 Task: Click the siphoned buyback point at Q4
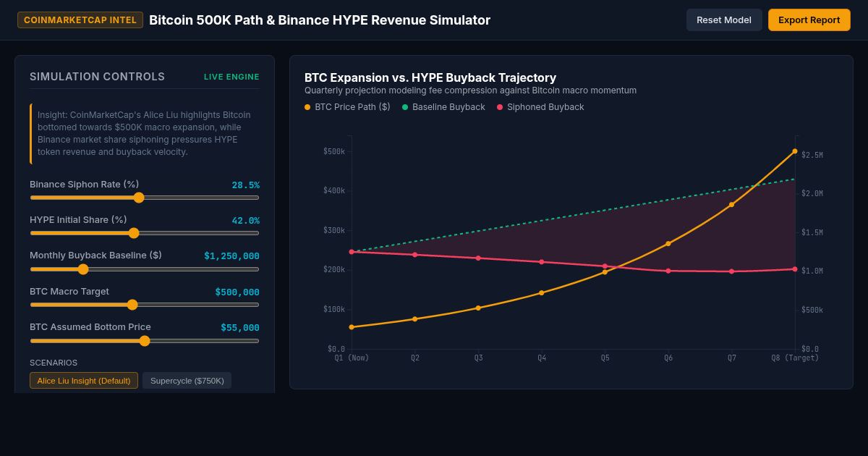(x=542, y=262)
